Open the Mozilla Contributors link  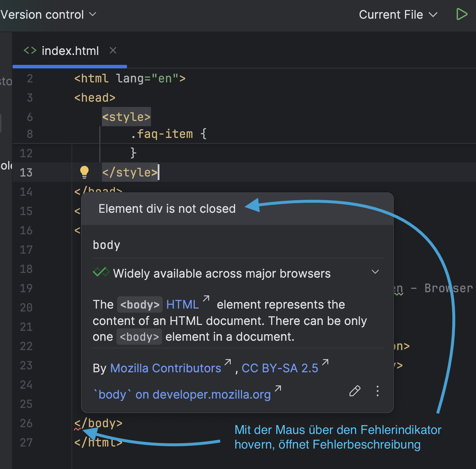(x=166, y=368)
